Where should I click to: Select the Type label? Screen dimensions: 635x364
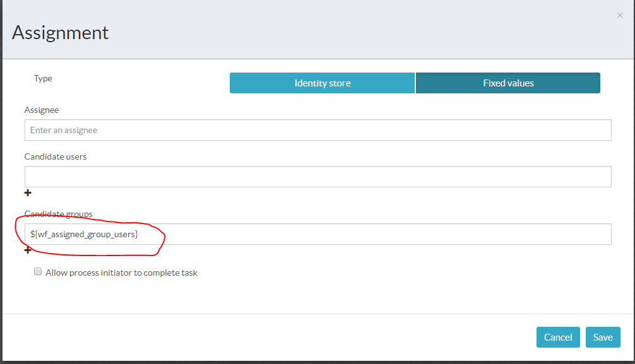point(43,79)
